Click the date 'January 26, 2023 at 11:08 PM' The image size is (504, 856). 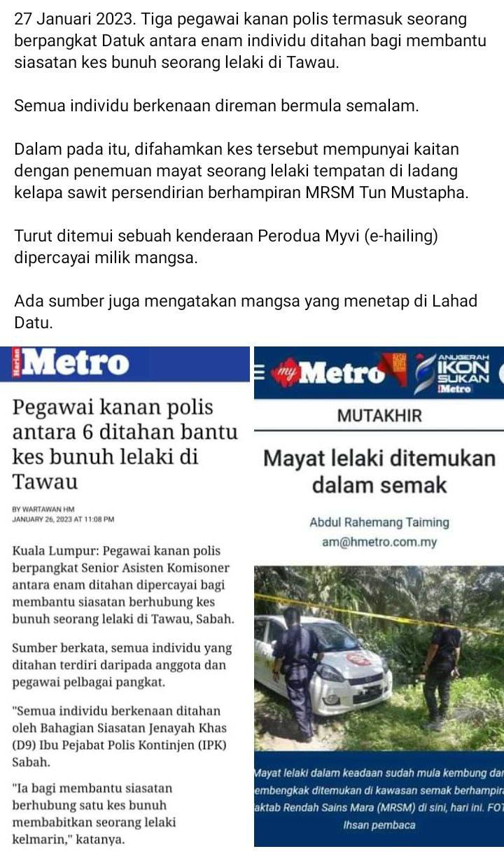pos(64,520)
